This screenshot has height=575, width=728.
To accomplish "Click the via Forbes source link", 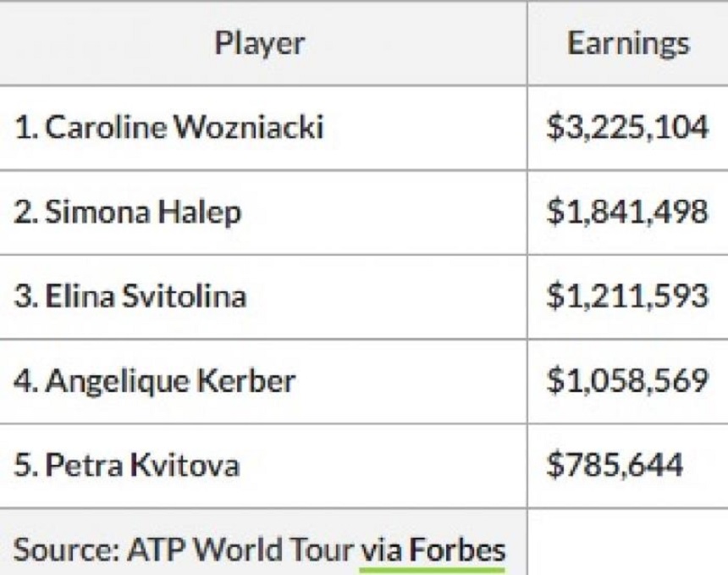I will (433, 550).
